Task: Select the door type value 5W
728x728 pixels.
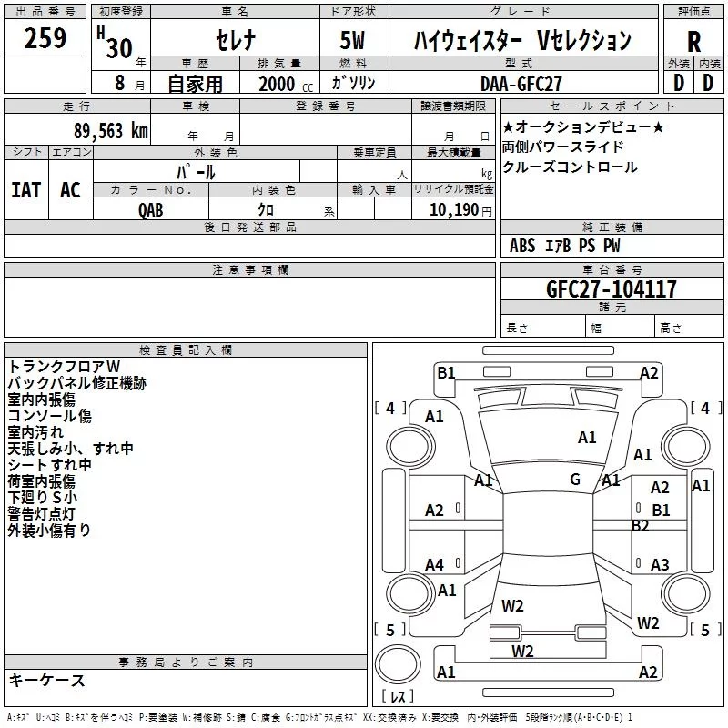Action: [352, 40]
